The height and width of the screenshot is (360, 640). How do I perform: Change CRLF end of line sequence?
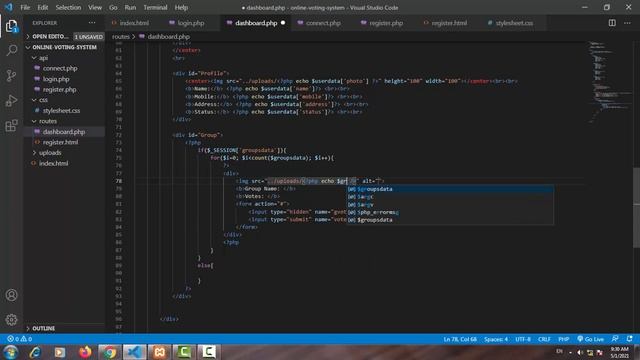[x=544, y=339]
